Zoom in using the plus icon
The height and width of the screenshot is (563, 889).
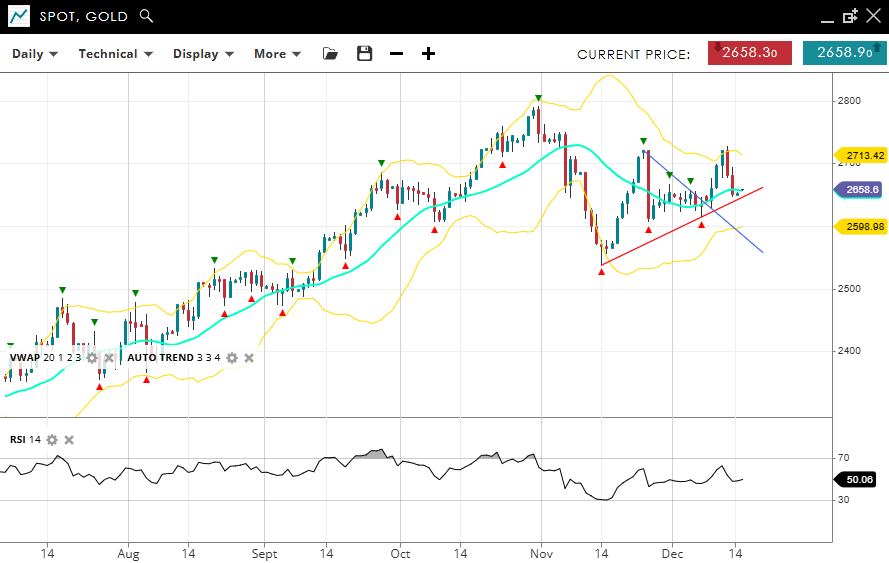pyautogui.click(x=428, y=54)
